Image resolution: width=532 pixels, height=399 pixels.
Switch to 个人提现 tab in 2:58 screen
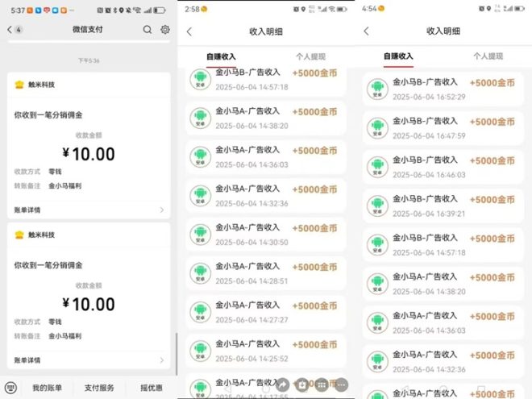[x=310, y=56]
